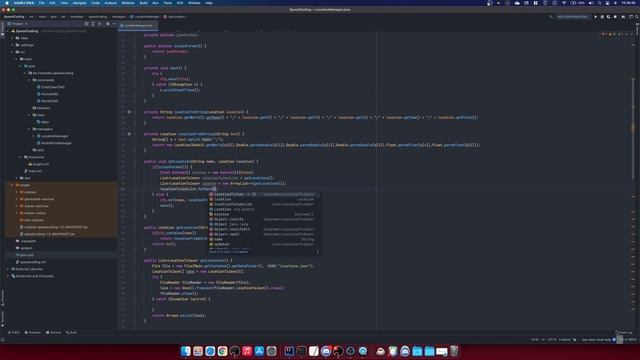Viewport: 640px width, 360px height.
Task: Open the VCS menu
Action: (x=180, y=3)
